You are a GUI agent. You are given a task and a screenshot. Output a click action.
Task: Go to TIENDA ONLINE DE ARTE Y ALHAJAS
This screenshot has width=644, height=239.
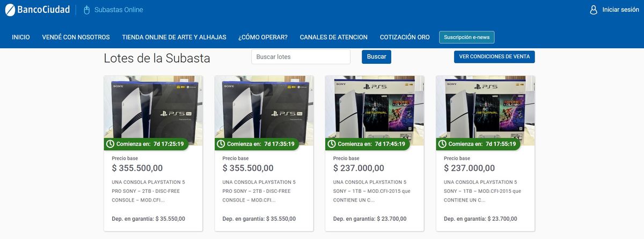point(174,37)
